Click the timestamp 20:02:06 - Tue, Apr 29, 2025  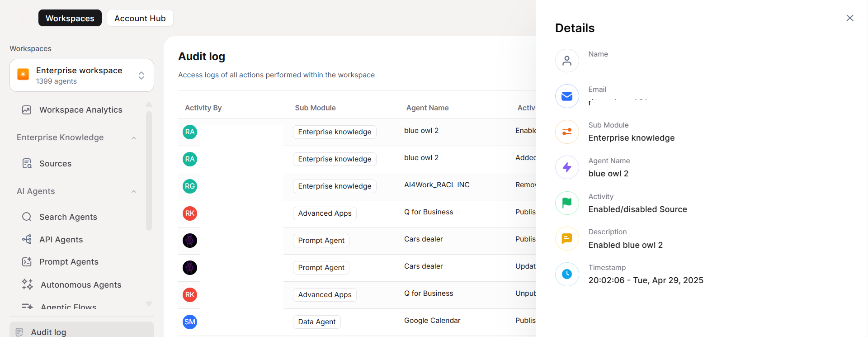pos(646,280)
